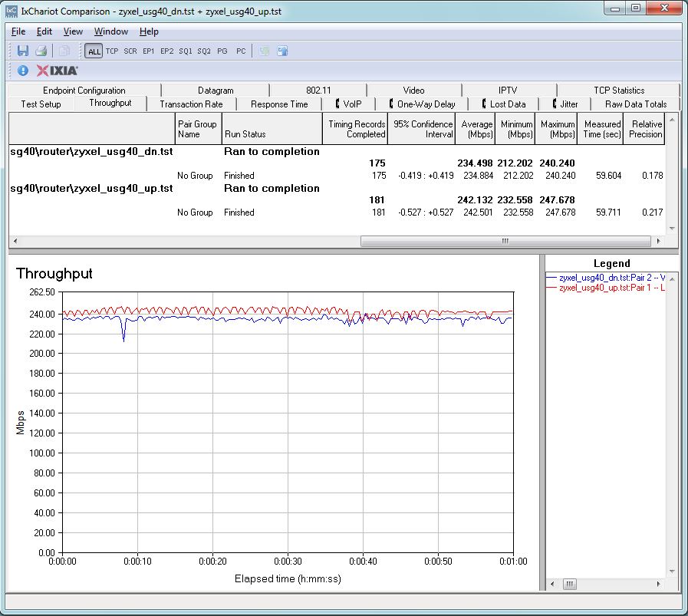The width and height of the screenshot is (688, 616).
Task: Switch to the IPTV tab
Action: click(x=508, y=91)
